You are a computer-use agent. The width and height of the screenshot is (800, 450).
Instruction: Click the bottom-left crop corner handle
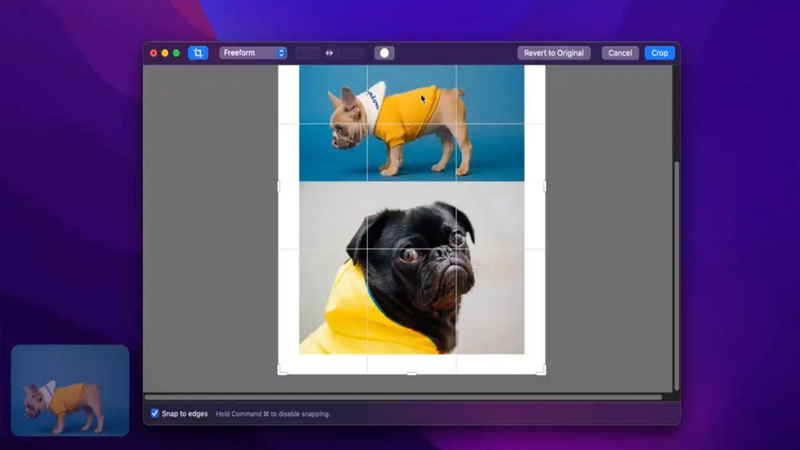281,371
